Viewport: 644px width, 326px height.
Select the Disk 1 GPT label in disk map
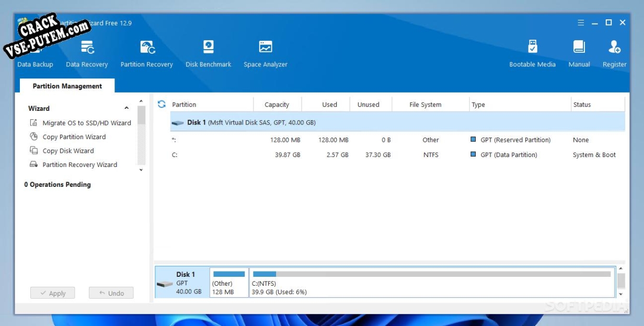(182, 283)
